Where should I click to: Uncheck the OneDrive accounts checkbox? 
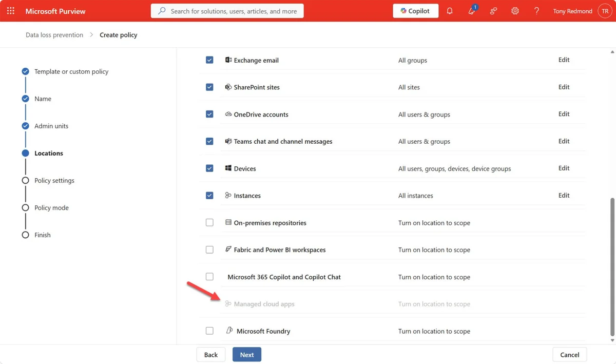coord(209,114)
